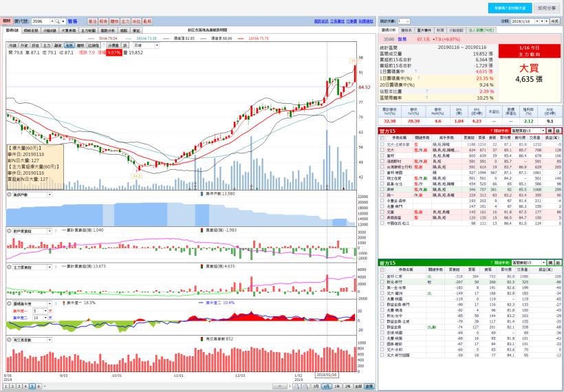Viewport: 564px width, 392px height.
Task: Click the 今天 button beside the date
Action: coord(553,21)
